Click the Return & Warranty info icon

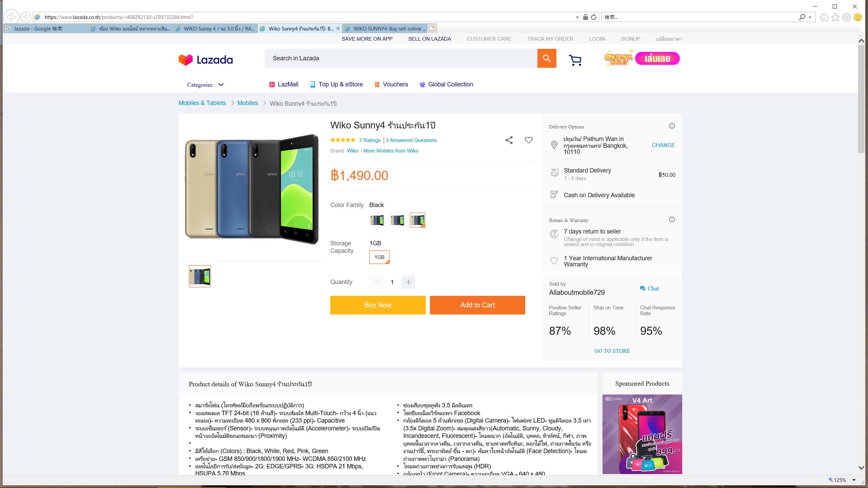tap(672, 220)
